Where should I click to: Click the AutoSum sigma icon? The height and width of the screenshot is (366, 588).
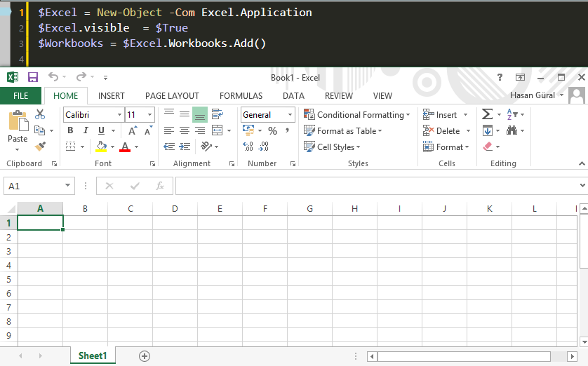(x=487, y=114)
